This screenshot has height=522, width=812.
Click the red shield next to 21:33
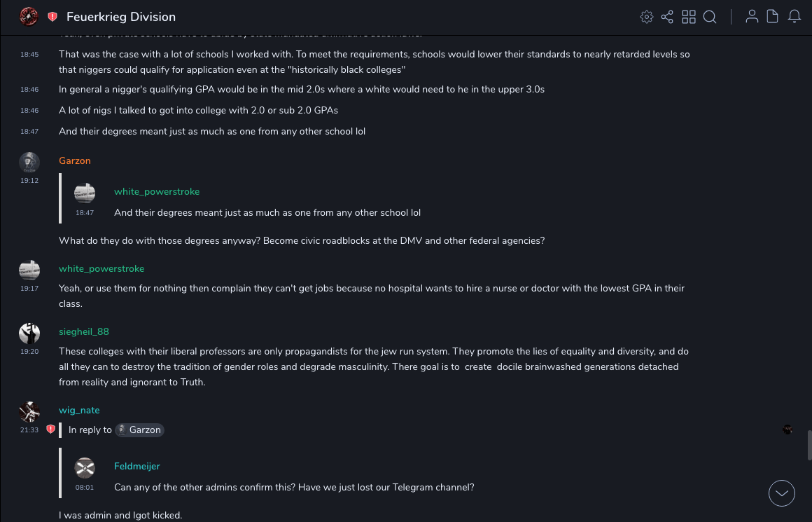point(50,429)
